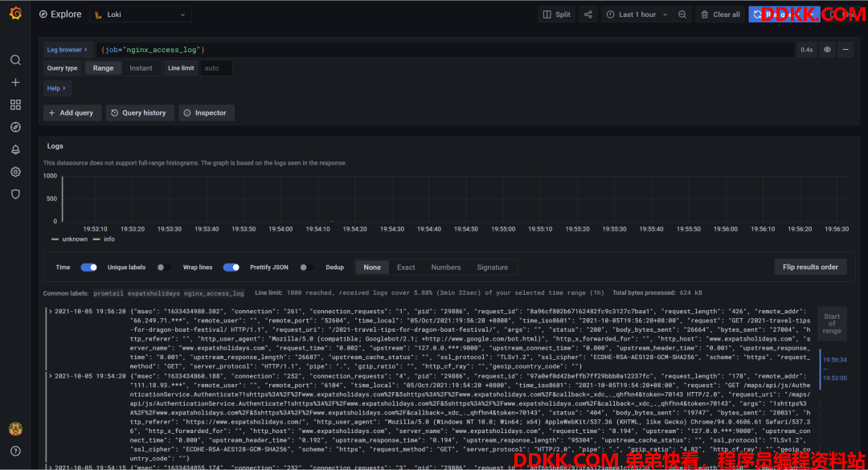Select Exact dedup option
The height and width of the screenshot is (470, 868).
coord(406,268)
